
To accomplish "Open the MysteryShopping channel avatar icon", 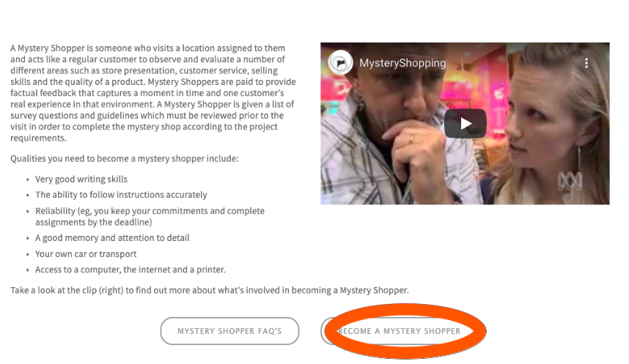I will (x=340, y=62).
